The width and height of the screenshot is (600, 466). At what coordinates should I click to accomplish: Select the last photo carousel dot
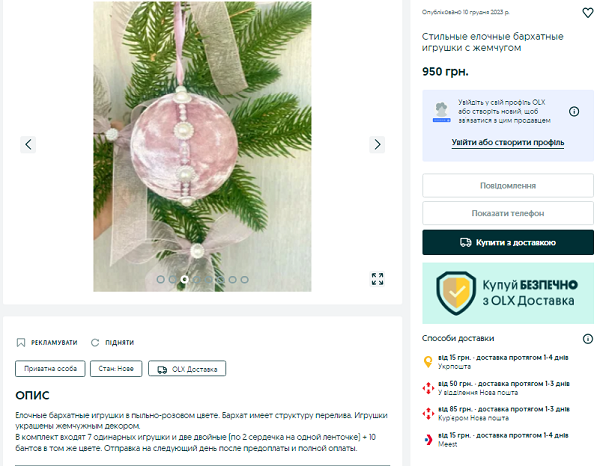click(244, 280)
